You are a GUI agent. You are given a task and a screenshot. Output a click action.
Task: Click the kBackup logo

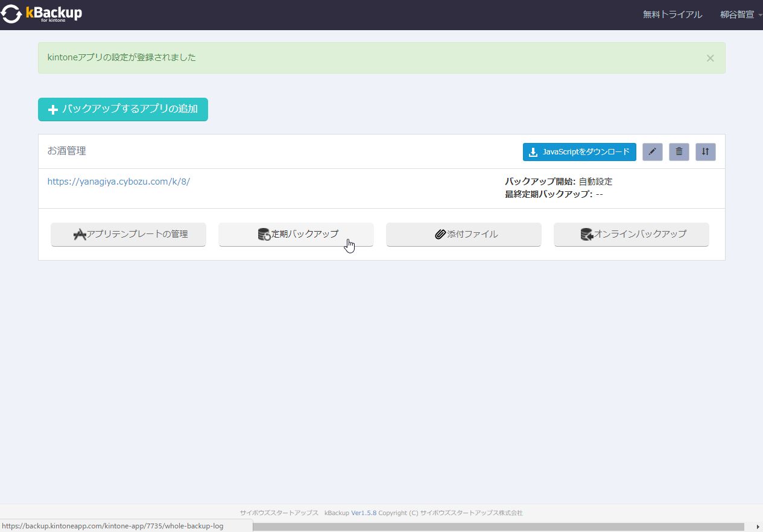coord(41,14)
